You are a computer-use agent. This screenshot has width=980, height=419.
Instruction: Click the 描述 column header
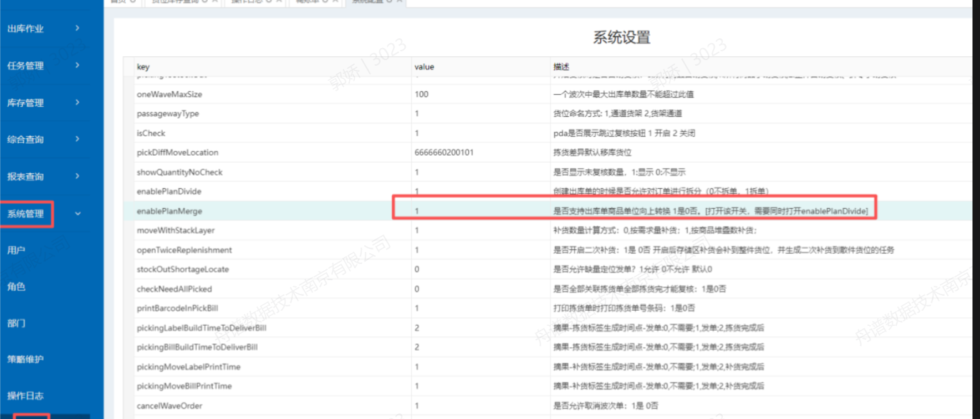[x=561, y=66]
